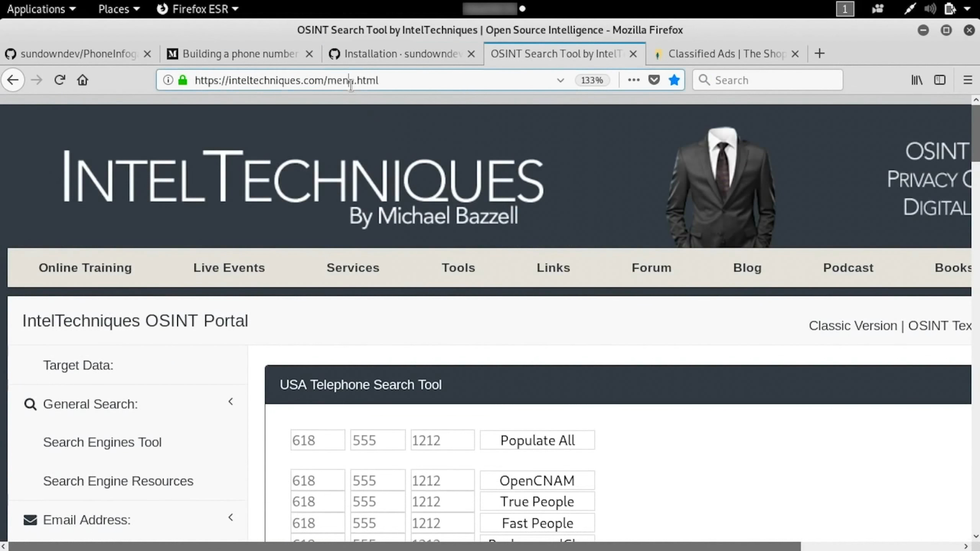Open the power/battery system menu icon

click(950, 9)
